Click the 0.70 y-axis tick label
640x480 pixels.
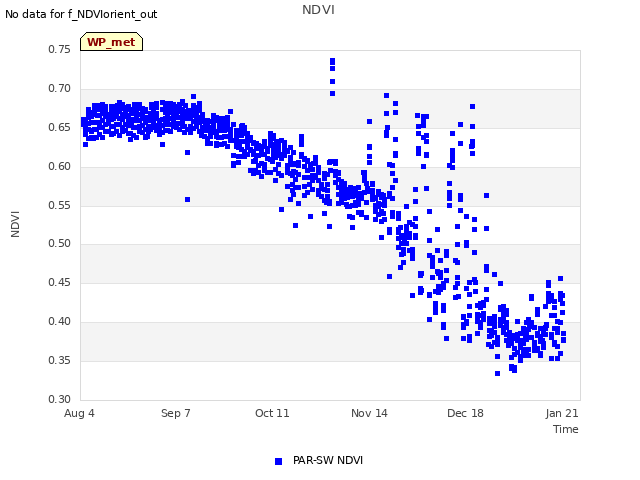(60, 89)
